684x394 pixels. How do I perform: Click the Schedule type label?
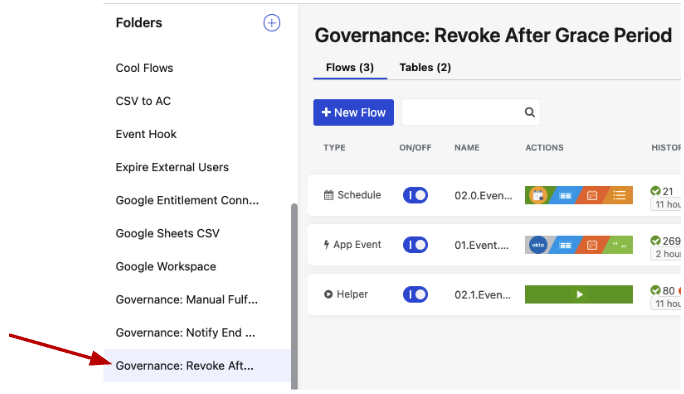point(359,195)
